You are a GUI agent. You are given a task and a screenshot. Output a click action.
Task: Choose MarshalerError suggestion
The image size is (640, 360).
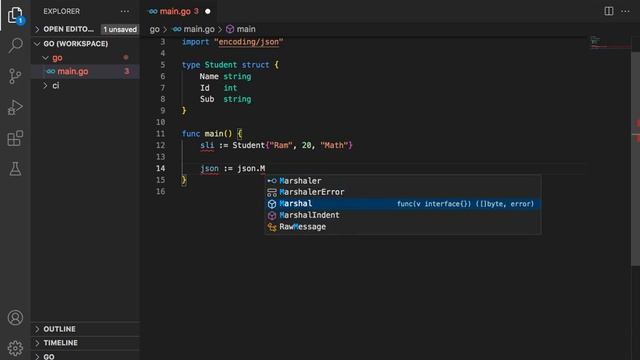coord(403,192)
